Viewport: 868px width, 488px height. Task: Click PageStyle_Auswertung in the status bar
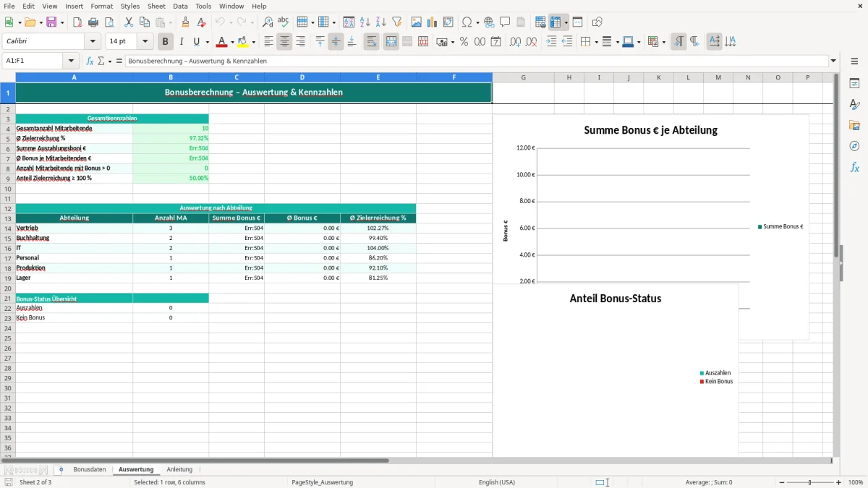coord(322,482)
